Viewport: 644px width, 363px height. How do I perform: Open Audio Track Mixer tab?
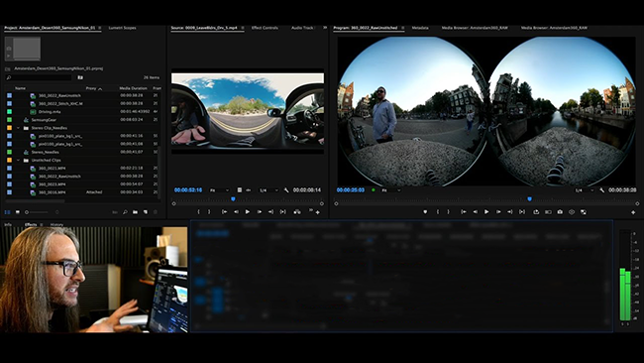[303, 28]
